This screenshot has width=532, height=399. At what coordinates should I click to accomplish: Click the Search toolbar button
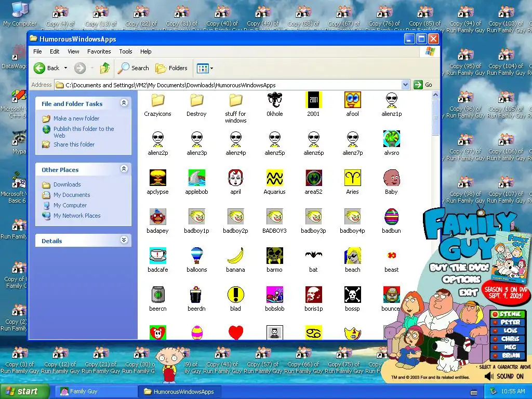pos(134,68)
